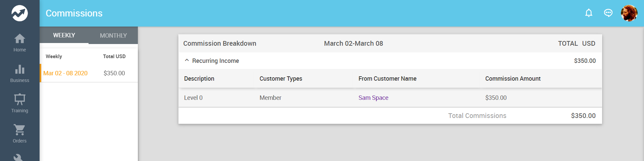Select the Level 0 commission row
This screenshot has width=644, height=161.
[193, 98]
